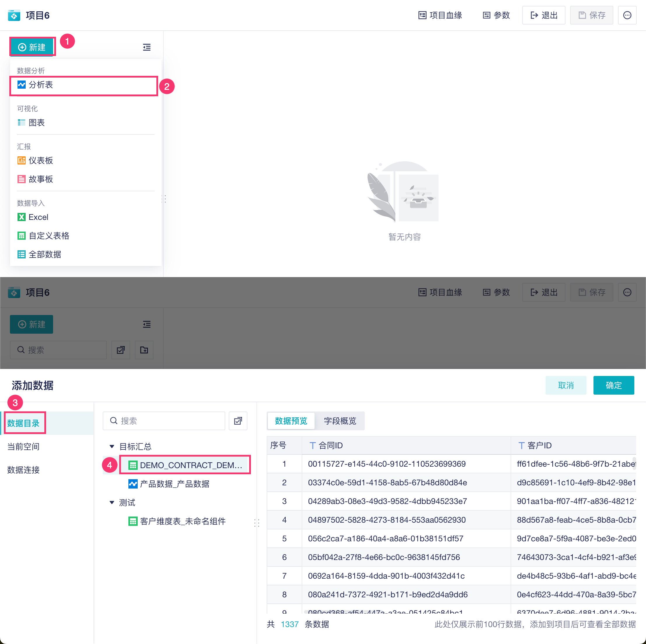The height and width of the screenshot is (644, 646).
Task: Switch to the 字段概览 tab
Action: [340, 421]
